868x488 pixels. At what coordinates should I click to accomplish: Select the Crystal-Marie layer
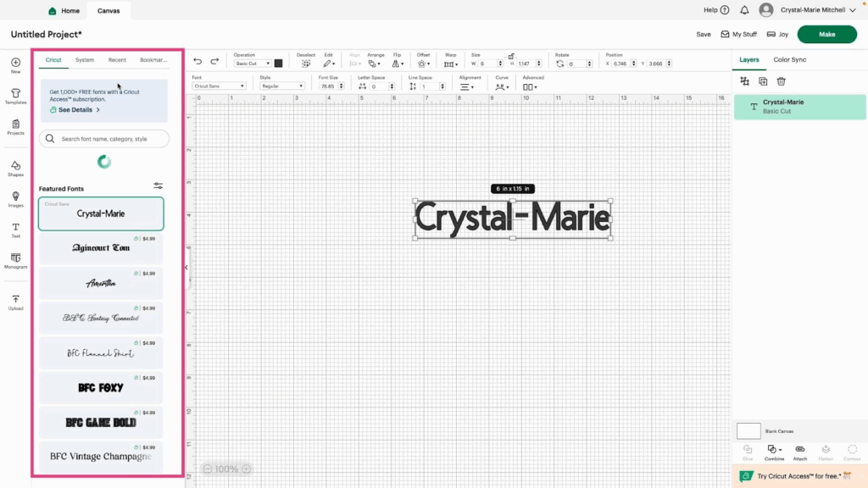(x=800, y=107)
